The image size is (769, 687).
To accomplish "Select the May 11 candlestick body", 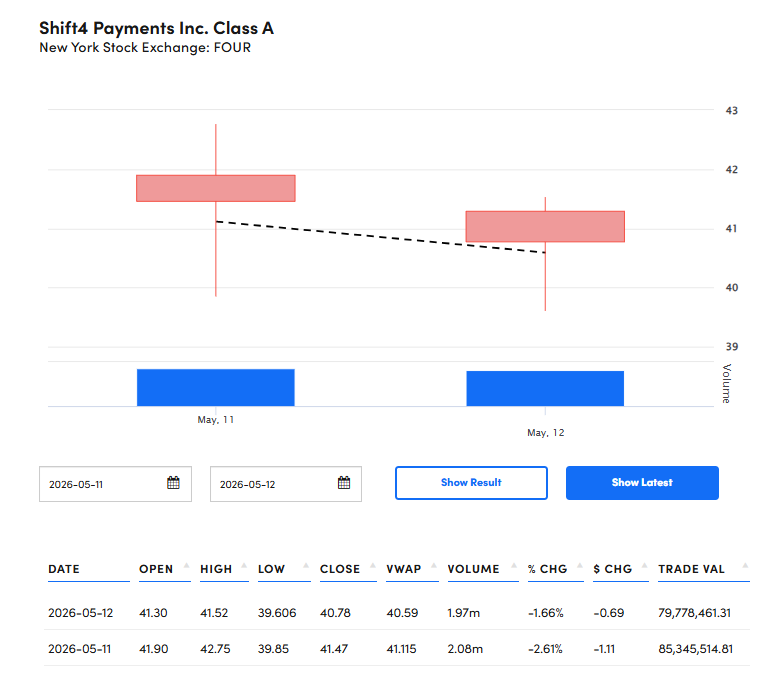I will pos(216,188).
